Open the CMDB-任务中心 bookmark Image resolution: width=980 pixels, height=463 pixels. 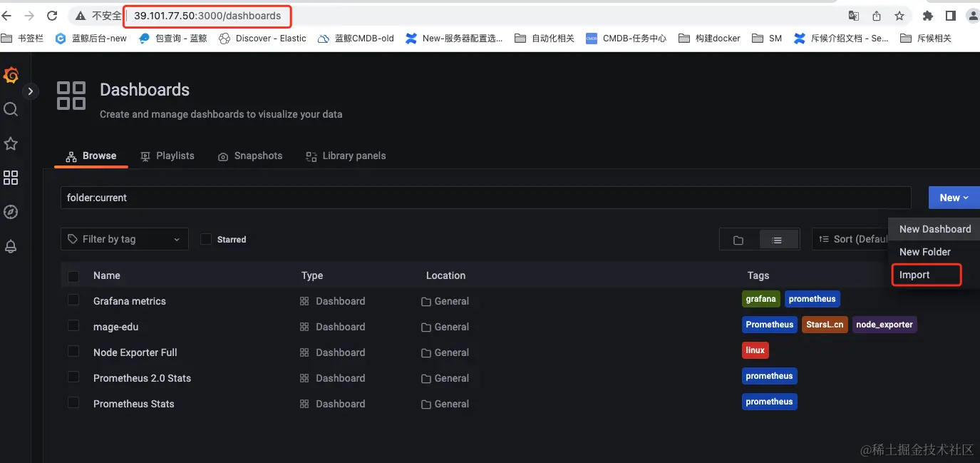(626, 39)
